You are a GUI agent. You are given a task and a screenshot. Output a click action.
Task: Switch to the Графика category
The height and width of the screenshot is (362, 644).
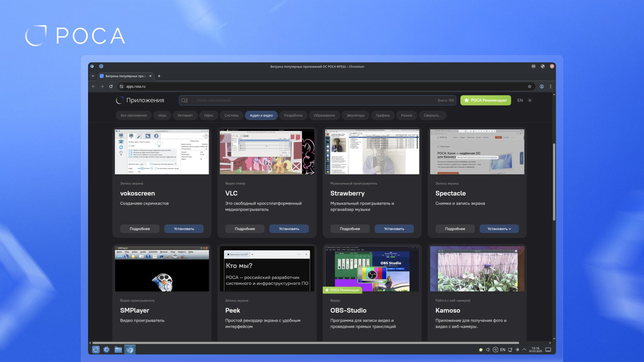coord(382,115)
